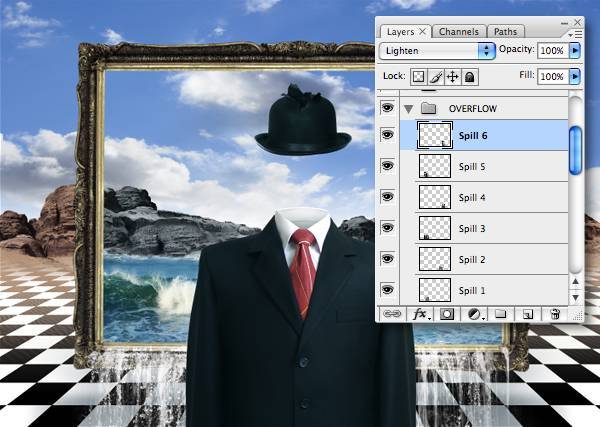Hide the Spill 3 layer
Viewport: 600px width, 427px height.
point(388,228)
